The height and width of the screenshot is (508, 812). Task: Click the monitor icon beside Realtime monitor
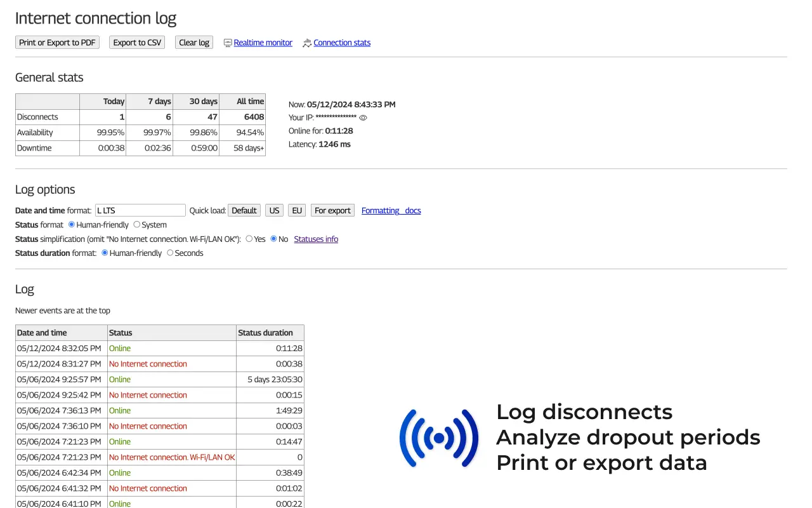[x=227, y=43]
